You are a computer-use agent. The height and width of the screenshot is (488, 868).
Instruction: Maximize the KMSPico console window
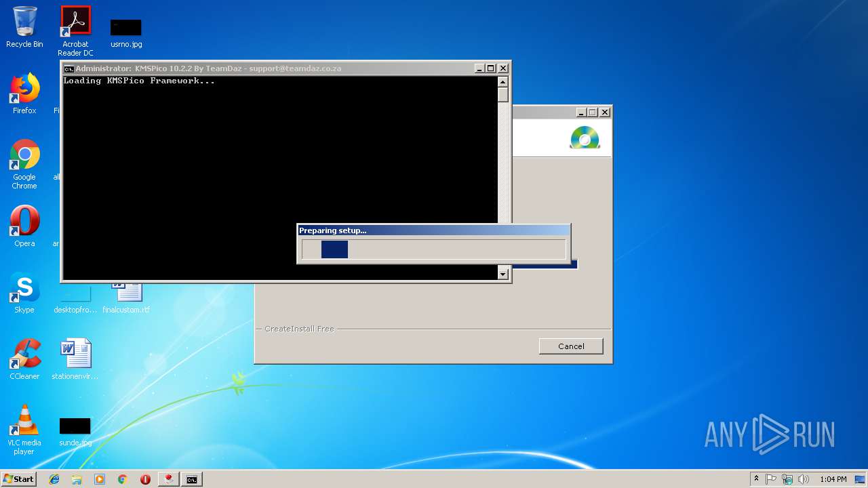(491, 68)
